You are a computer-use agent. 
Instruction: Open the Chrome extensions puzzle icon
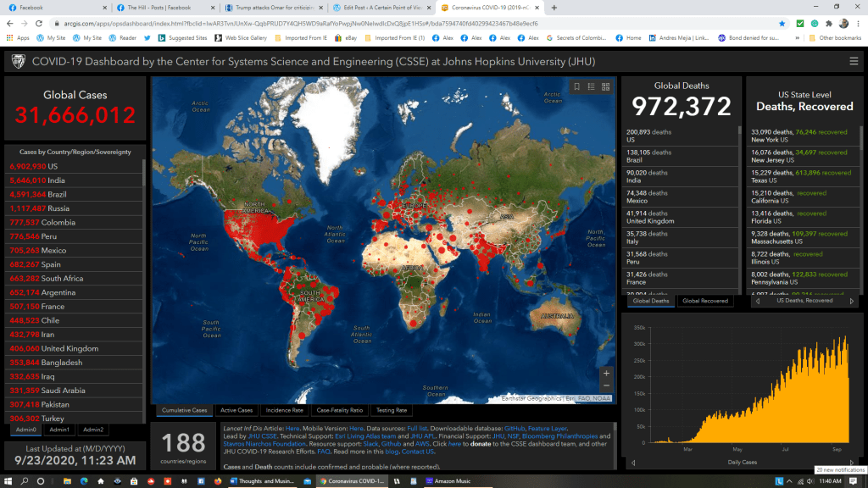829,24
